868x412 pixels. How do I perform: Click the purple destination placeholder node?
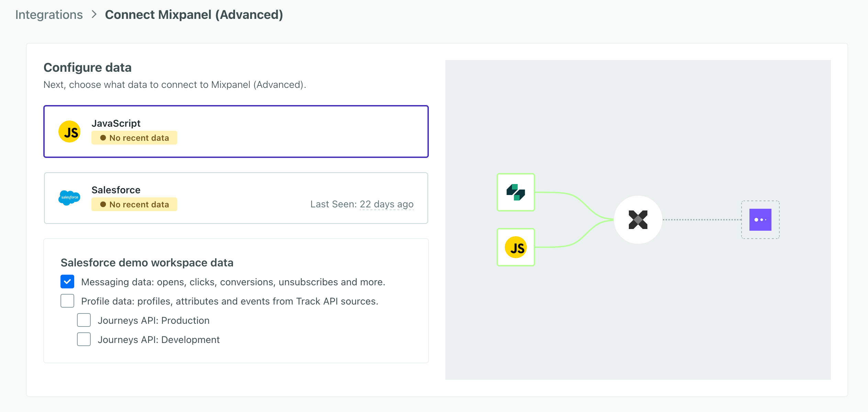[x=760, y=220]
